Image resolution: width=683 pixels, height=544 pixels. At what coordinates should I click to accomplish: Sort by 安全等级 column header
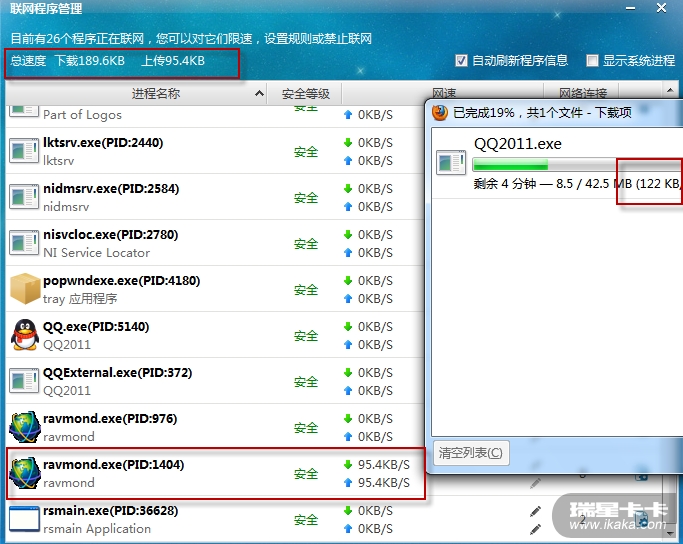click(305, 93)
